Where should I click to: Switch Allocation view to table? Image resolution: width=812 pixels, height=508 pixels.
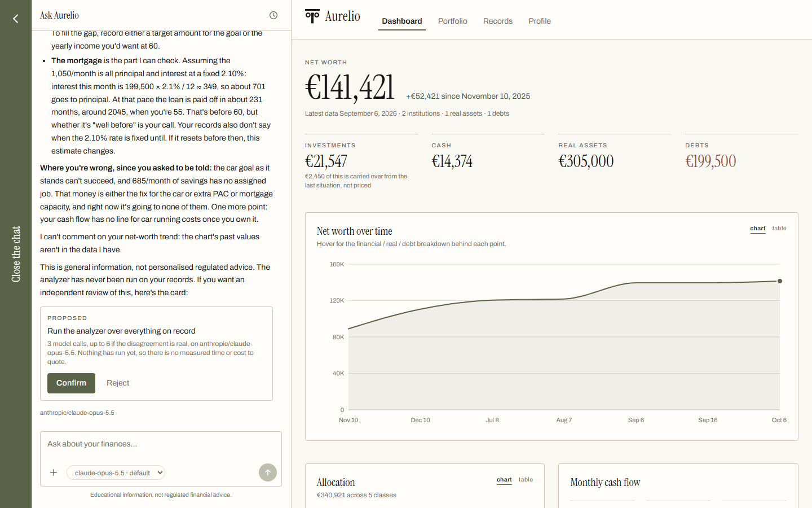(x=526, y=480)
